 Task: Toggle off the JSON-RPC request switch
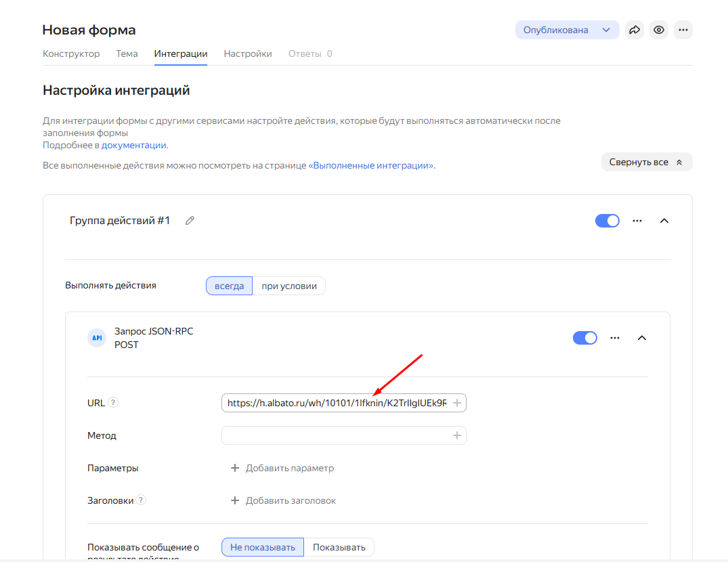(584, 338)
